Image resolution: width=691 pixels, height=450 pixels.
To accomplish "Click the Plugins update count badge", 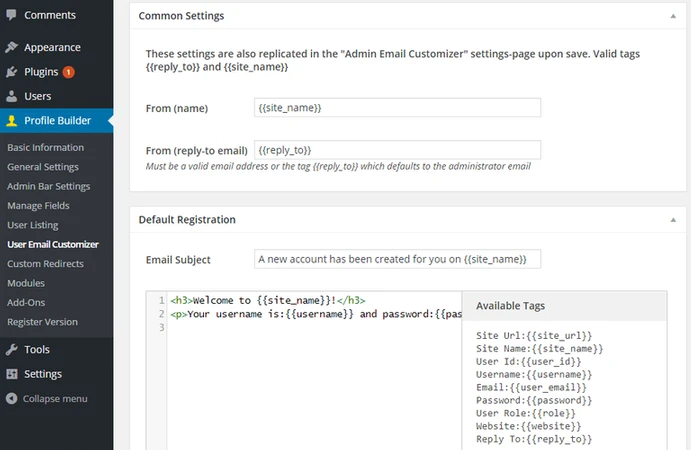I will tap(68, 72).
